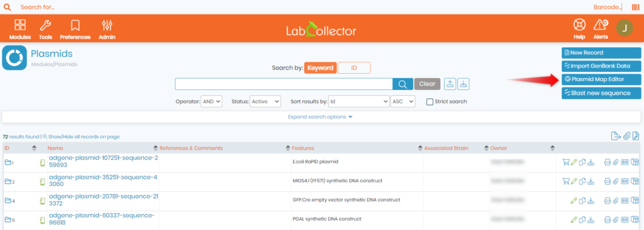Add record 1 to cart icon
This screenshot has height=230, width=644.
(x=566, y=163)
